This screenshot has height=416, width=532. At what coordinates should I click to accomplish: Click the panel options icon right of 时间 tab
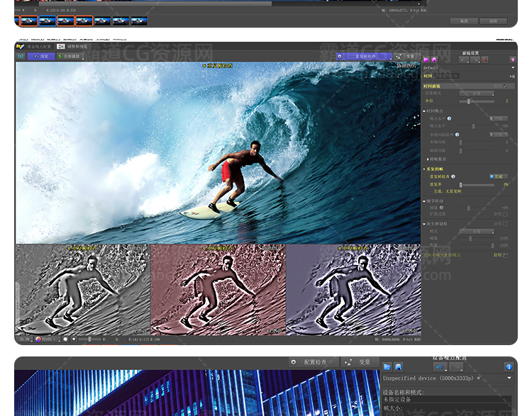(x=512, y=77)
